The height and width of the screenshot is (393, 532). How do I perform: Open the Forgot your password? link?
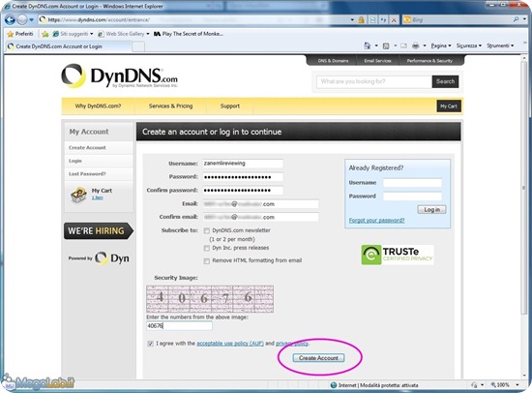(x=376, y=221)
